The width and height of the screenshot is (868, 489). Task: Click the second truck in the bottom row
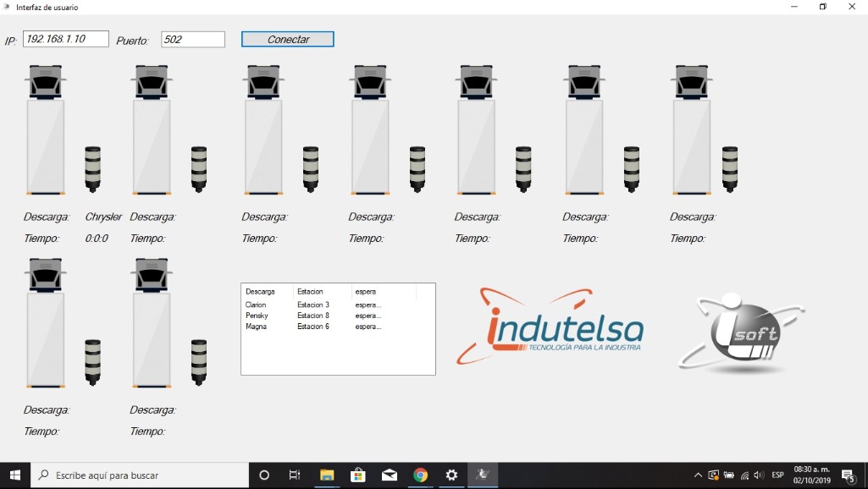tap(152, 323)
